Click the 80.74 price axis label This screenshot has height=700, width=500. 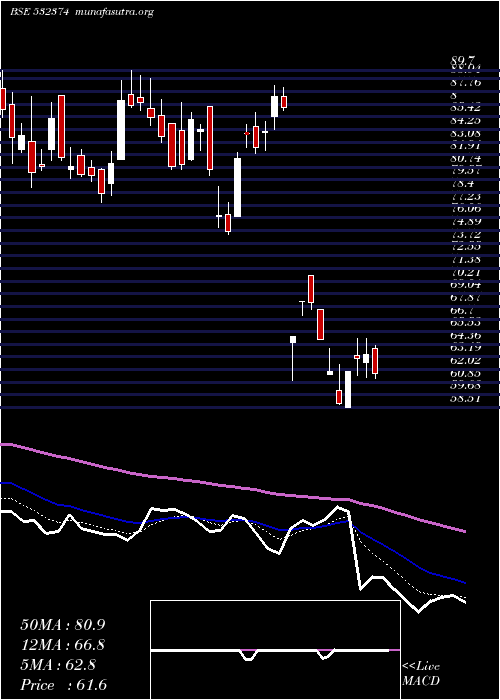(465, 158)
